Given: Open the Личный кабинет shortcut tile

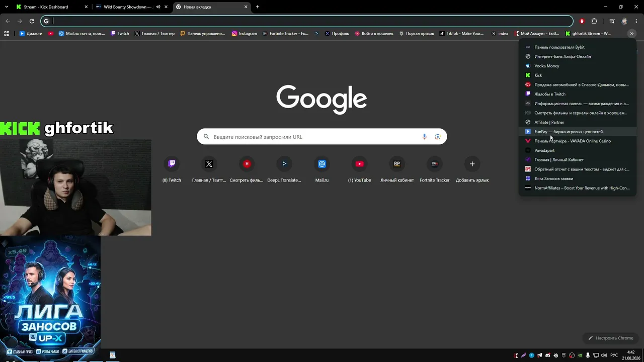Looking at the screenshot, I should point(397,169).
